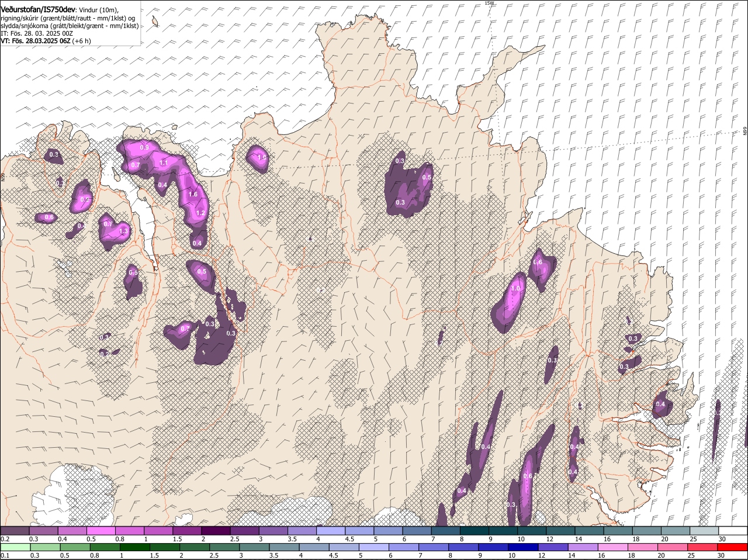Click the "0.6" value in the far western snow patch
748x560 pixels.
coord(49,217)
